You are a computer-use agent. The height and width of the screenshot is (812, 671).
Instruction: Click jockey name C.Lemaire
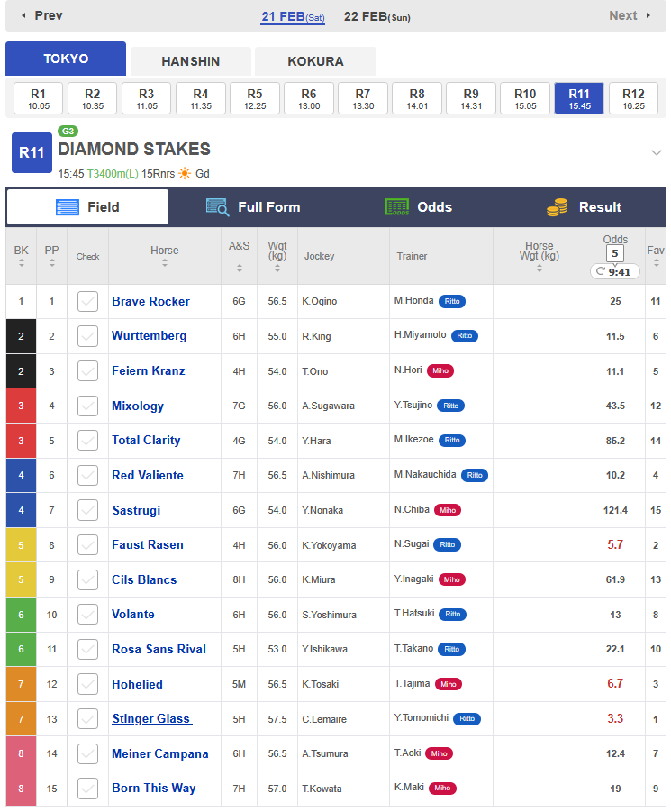[x=324, y=719]
